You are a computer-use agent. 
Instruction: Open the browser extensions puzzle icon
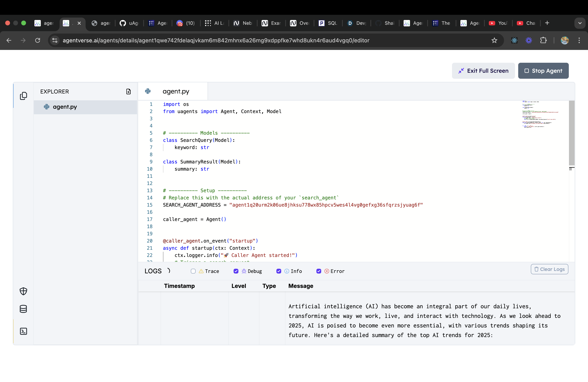(x=543, y=40)
